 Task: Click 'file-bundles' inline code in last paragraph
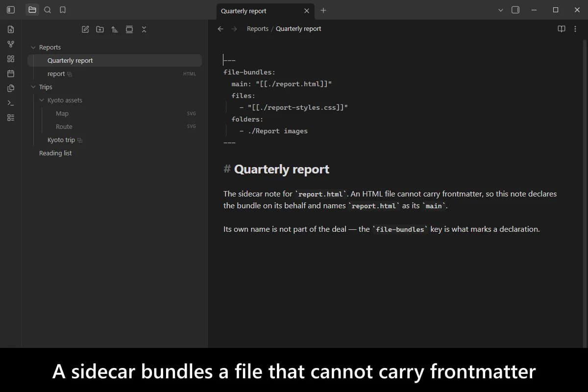click(400, 230)
